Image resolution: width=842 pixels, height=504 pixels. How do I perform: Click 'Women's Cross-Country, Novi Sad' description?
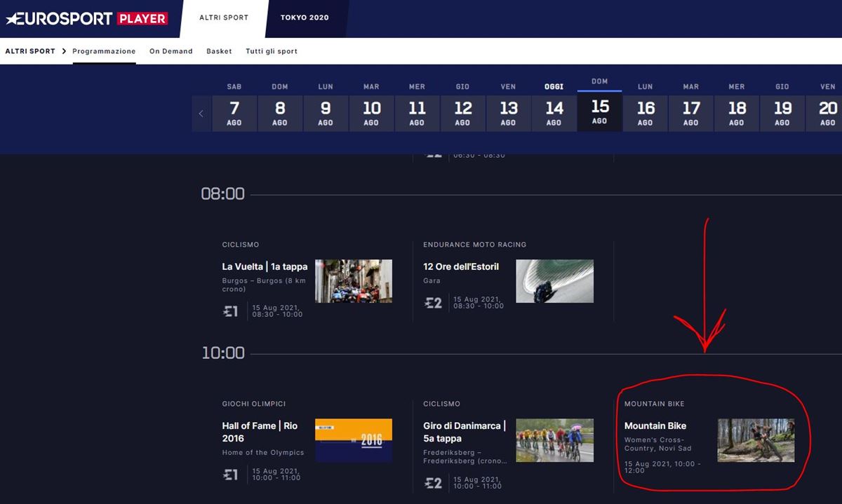click(657, 444)
